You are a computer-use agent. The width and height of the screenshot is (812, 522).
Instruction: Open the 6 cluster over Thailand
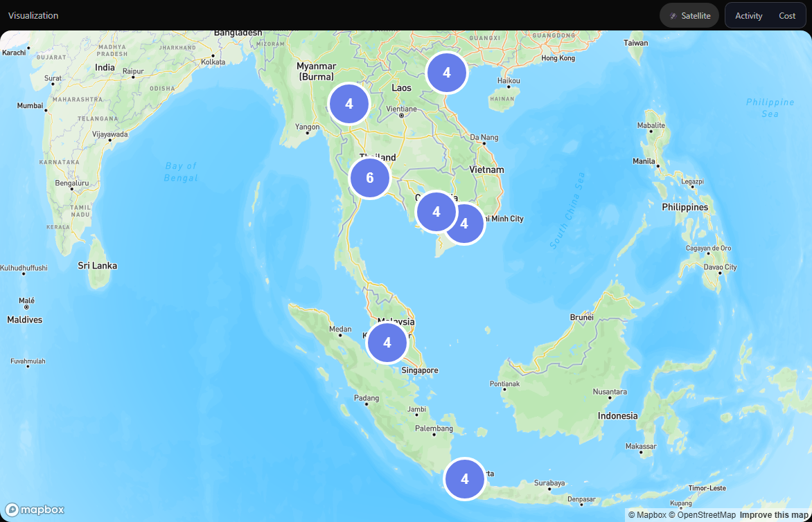[x=370, y=178]
